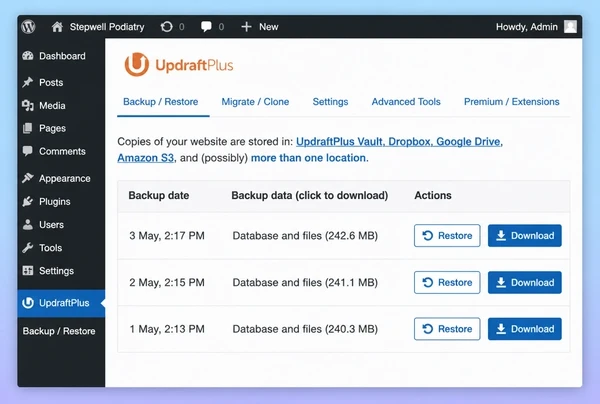The image size is (600, 404).
Task: Switch to the Migrate / Clone tab
Action: click(x=255, y=102)
